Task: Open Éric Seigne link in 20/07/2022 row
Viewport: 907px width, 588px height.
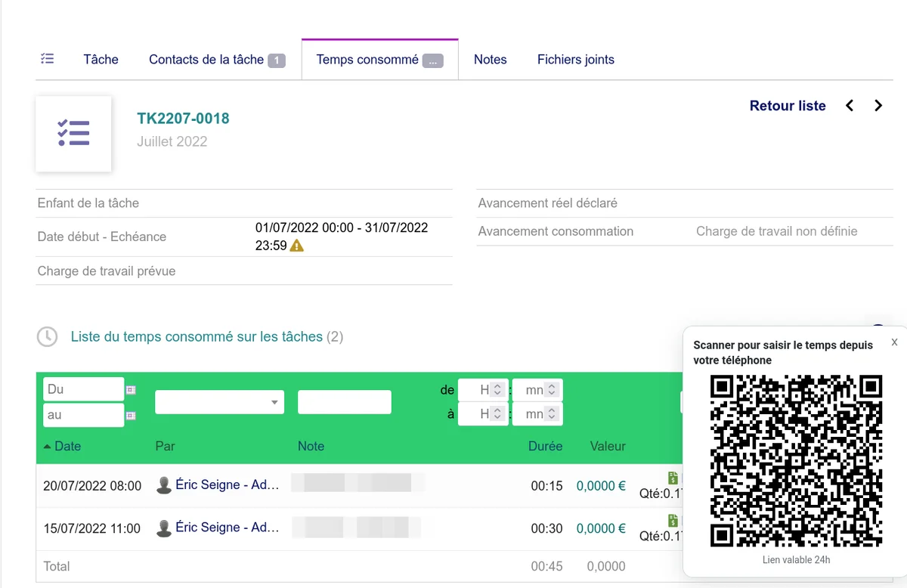Action: click(227, 485)
